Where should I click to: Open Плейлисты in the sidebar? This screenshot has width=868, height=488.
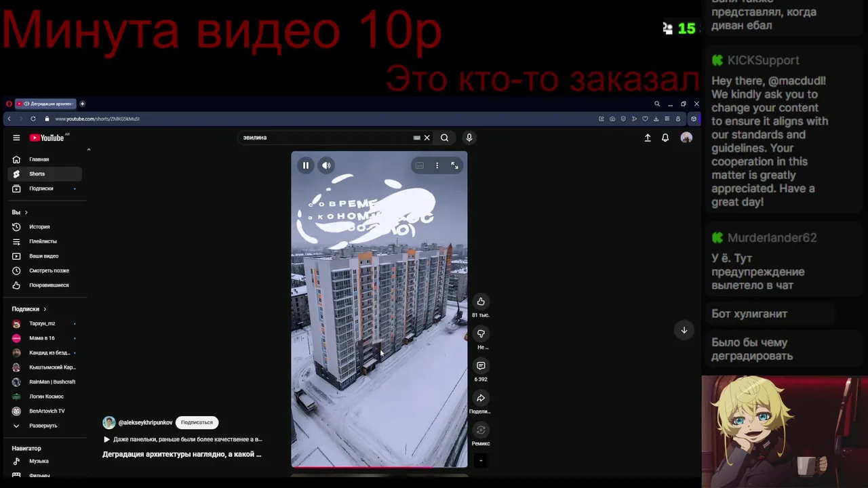pyautogui.click(x=45, y=241)
